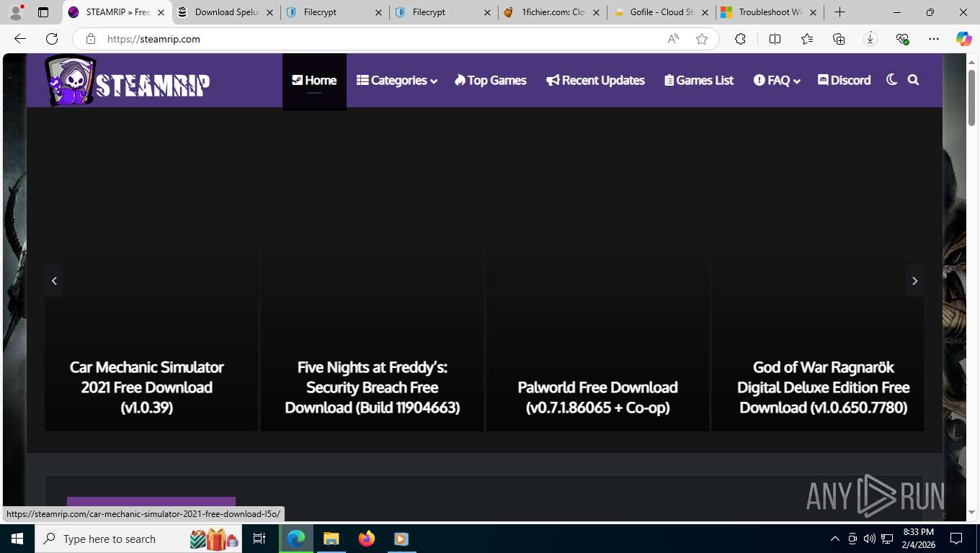The image size is (980, 553).
Task: Open Favorites list
Action: point(807,39)
